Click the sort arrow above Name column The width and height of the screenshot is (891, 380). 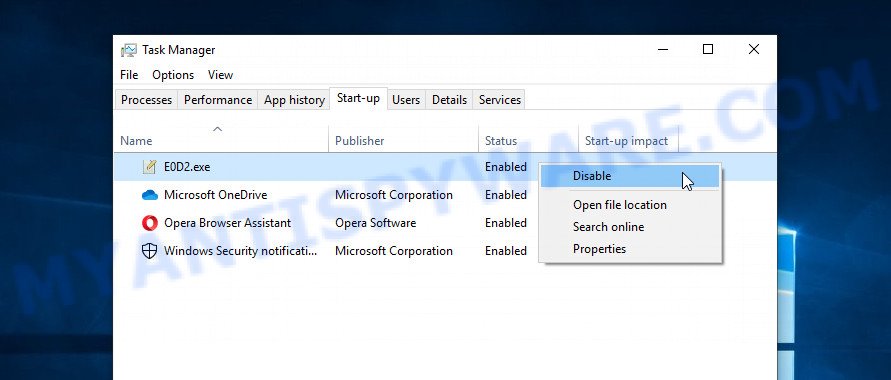[217, 129]
